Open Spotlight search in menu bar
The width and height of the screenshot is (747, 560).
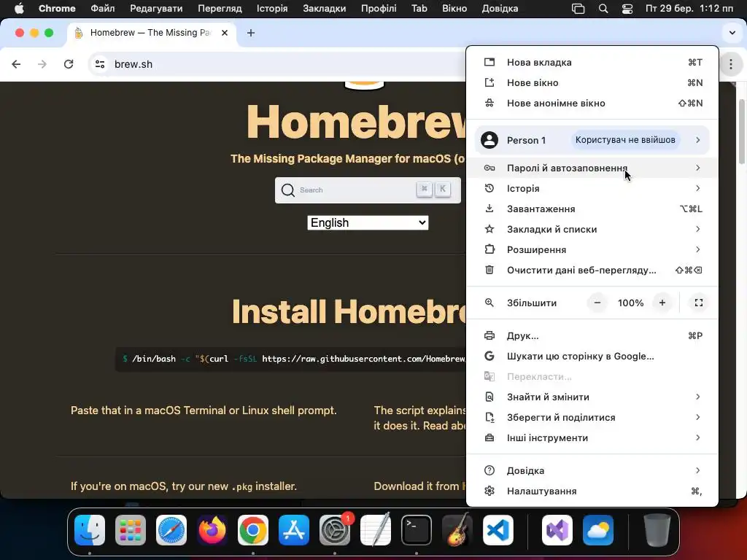[603, 9]
